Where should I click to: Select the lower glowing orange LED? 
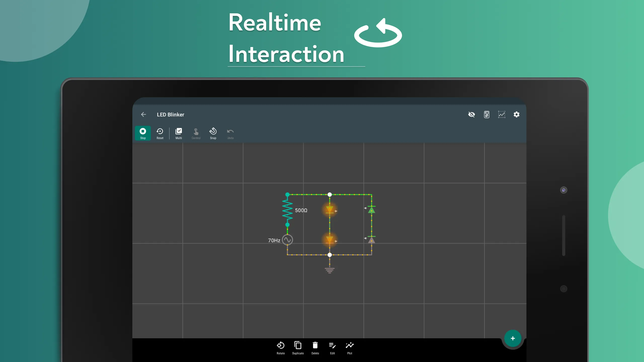pos(330,240)
